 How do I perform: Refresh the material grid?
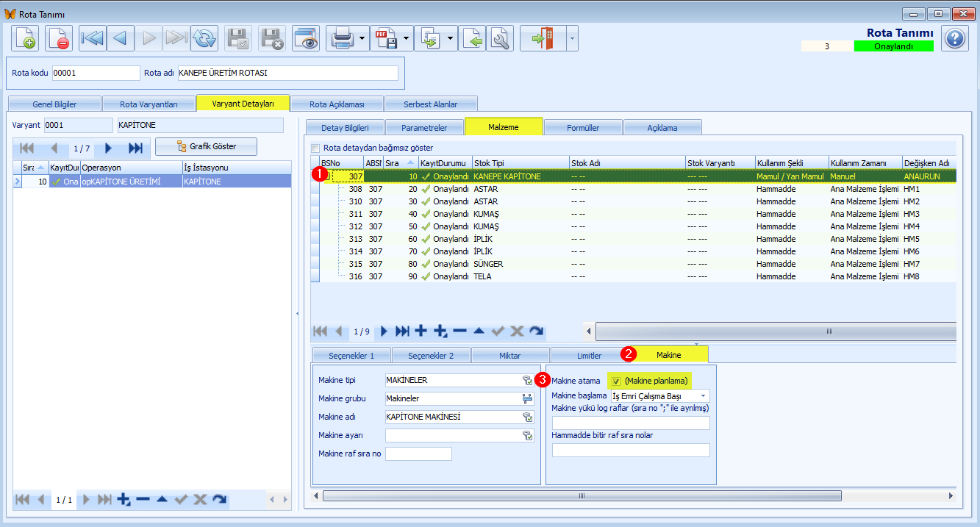pos(536,331)
